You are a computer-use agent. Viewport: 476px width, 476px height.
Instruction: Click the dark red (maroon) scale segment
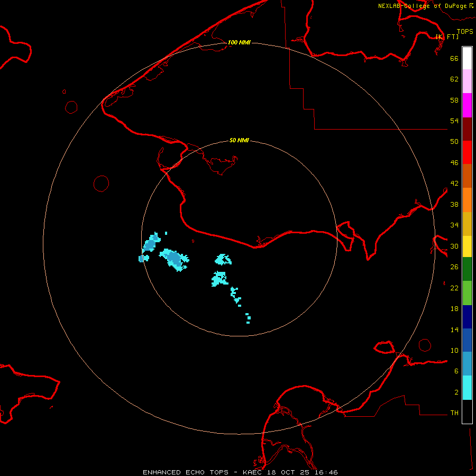(x=467, y=129)
